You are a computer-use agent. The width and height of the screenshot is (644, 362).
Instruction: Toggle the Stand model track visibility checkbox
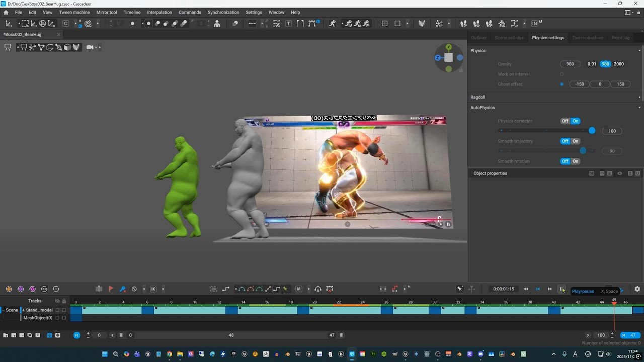pos(57,310)
